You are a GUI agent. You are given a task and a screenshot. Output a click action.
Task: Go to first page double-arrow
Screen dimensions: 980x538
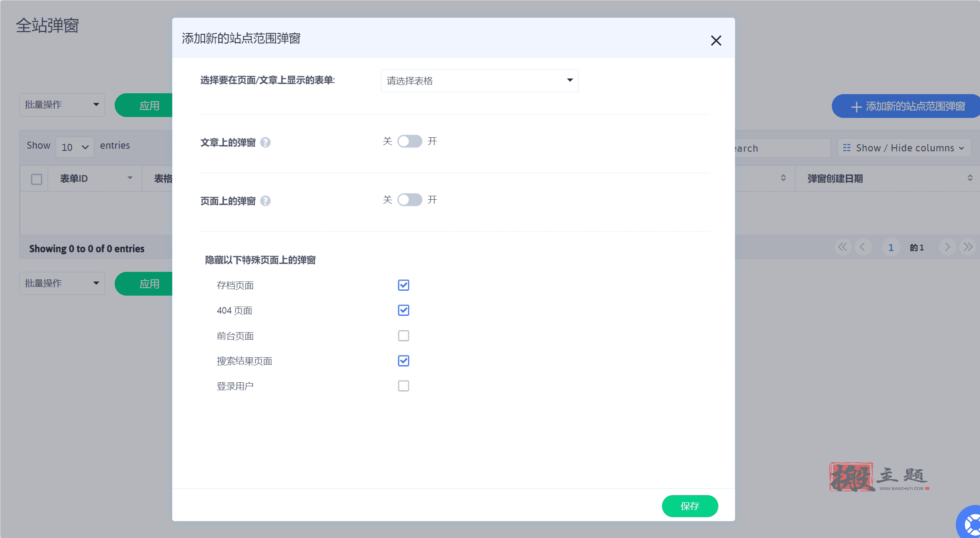[x=842, y=247]
